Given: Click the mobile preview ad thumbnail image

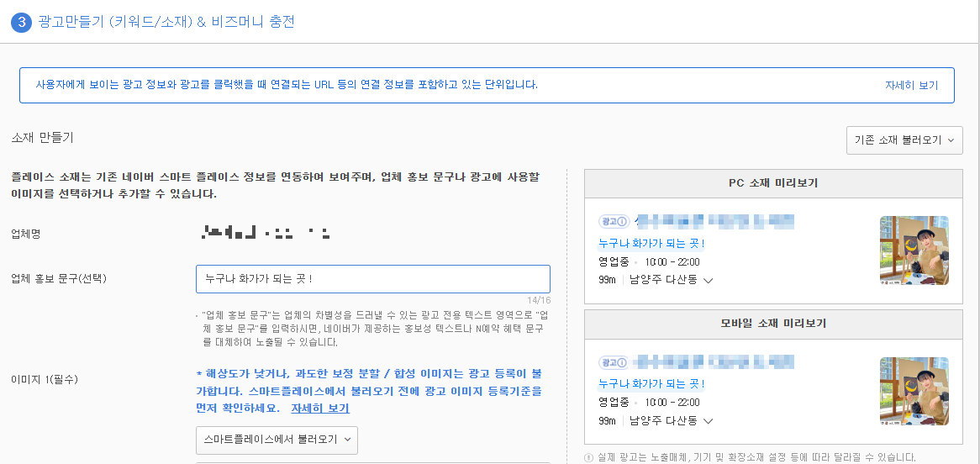Looking at the screenshot, I should (914, 391).
